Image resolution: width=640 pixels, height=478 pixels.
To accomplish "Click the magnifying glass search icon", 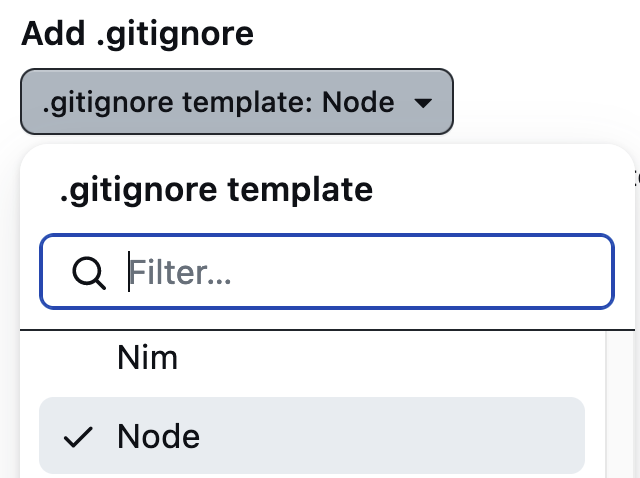I will (89, 273).
